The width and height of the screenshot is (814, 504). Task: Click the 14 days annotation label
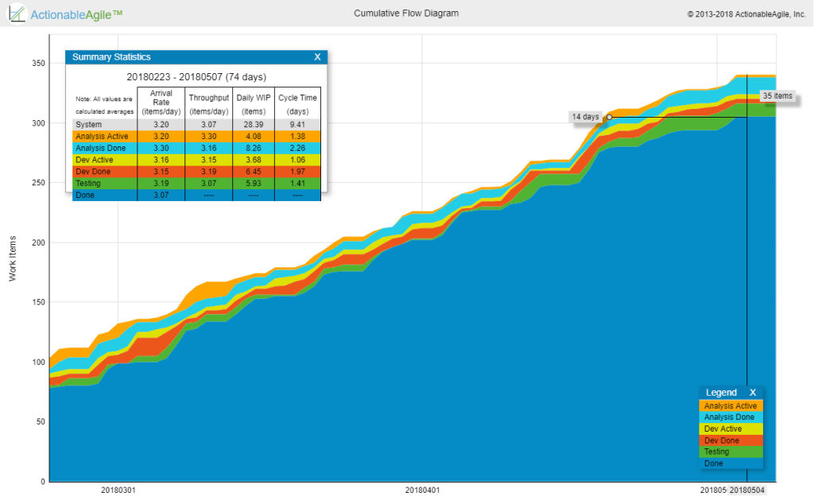pyautogui.click(x=584, y=116)
